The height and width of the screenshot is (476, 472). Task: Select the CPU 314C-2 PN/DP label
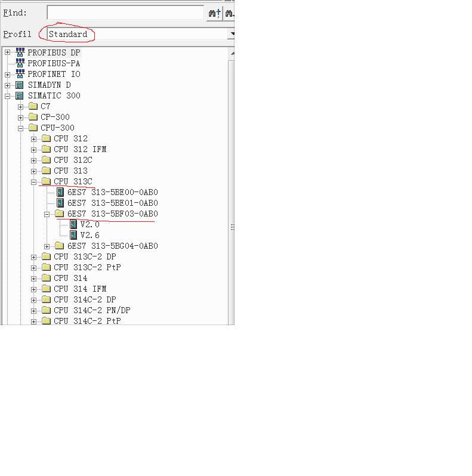coord(92,310)
